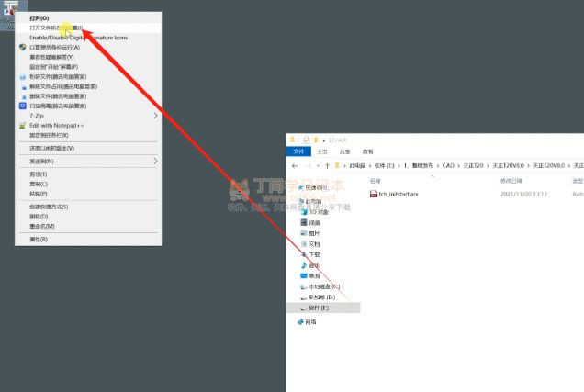
Task: Choose 复制(C) in the context menu
Action: [88, 184]
